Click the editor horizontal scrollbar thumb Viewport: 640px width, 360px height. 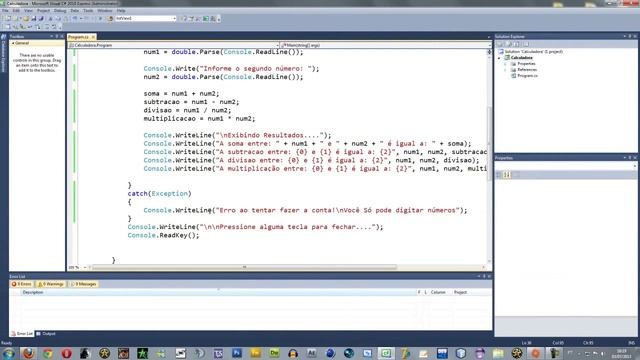[x=244, y=267]
